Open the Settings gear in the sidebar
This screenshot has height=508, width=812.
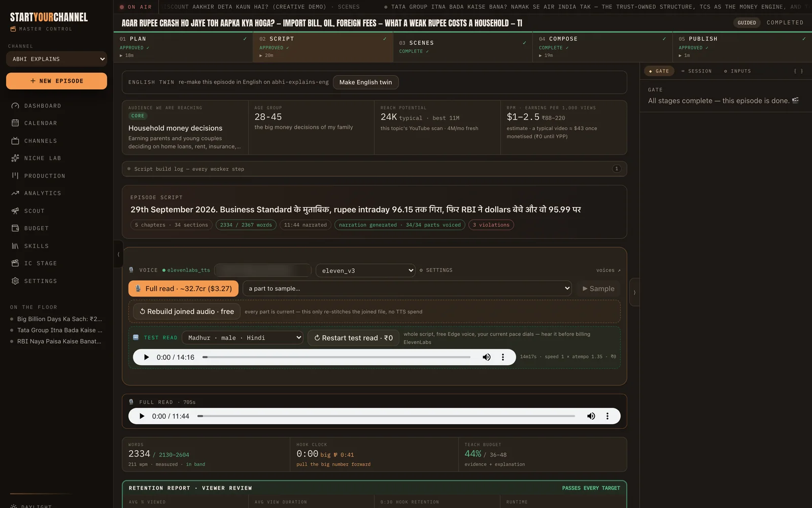(x=15, y=281)
